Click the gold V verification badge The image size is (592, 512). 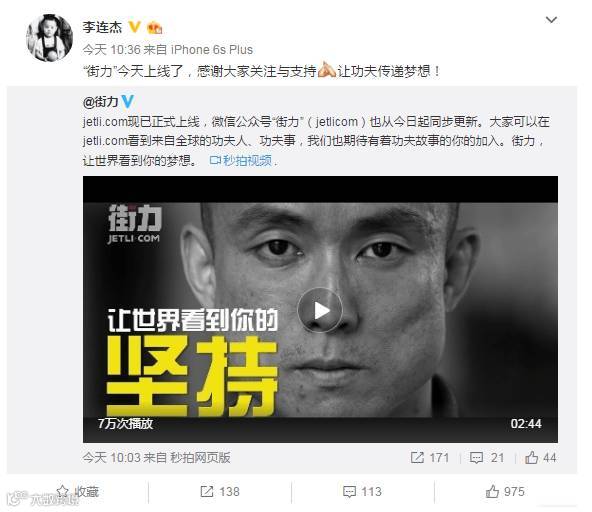pos(134,27)
